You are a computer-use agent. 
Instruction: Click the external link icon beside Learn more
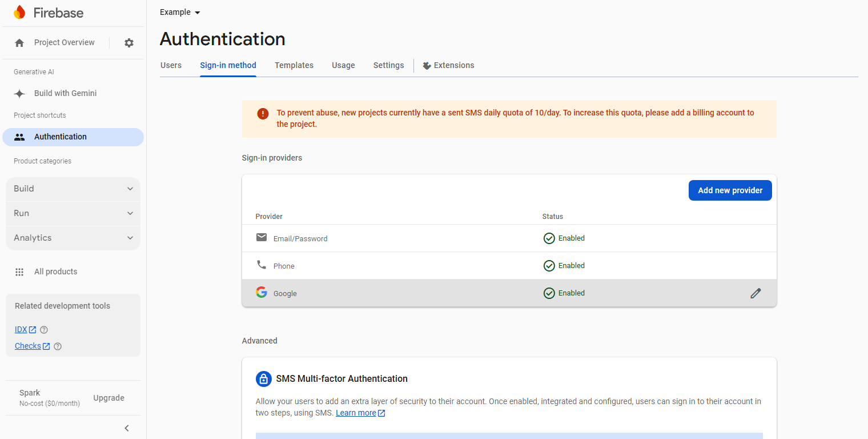(x=381, y=413)
